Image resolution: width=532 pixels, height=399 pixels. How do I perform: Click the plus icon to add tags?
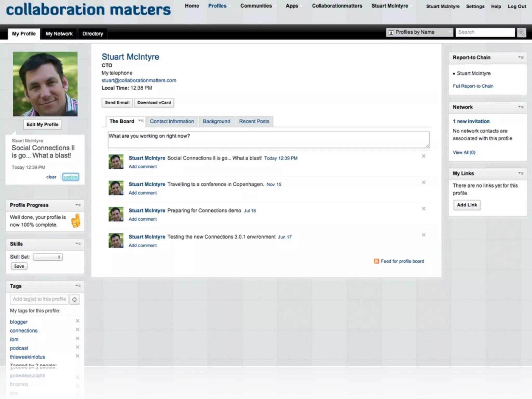pyautogui.click(x=75, y=300)
